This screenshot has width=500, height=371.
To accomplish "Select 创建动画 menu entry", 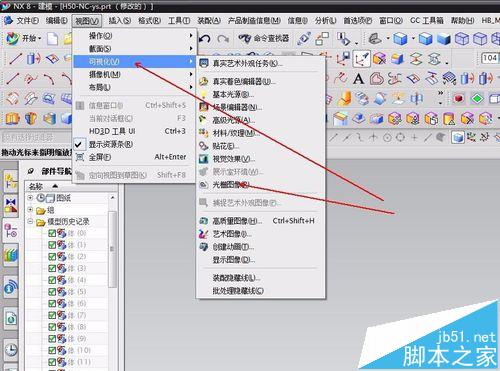I will coord(260,247).
